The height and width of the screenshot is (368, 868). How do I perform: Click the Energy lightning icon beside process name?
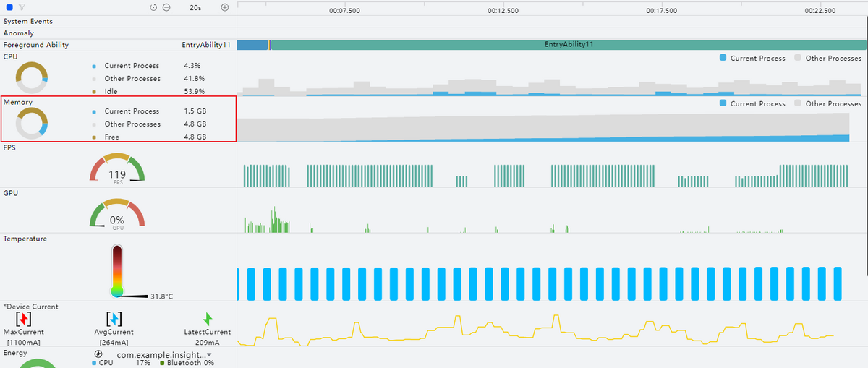[x=98, y=354]
